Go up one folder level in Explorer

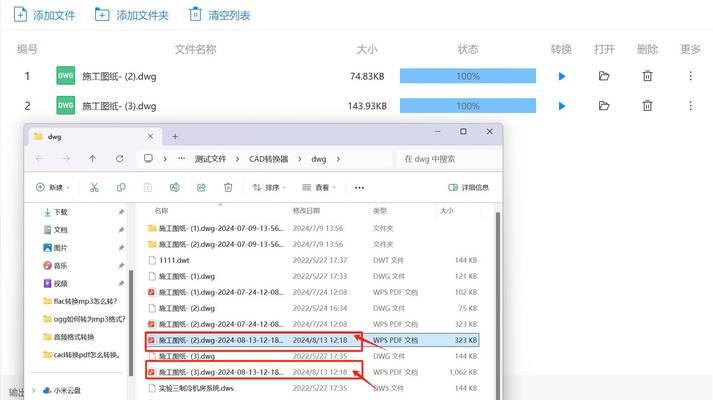pyautogui.click(x=93, y=159)
